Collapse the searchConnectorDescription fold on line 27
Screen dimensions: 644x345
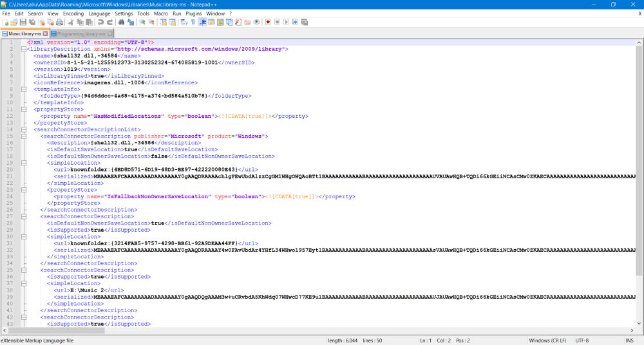pyautogui.click(x=23, y=216)
